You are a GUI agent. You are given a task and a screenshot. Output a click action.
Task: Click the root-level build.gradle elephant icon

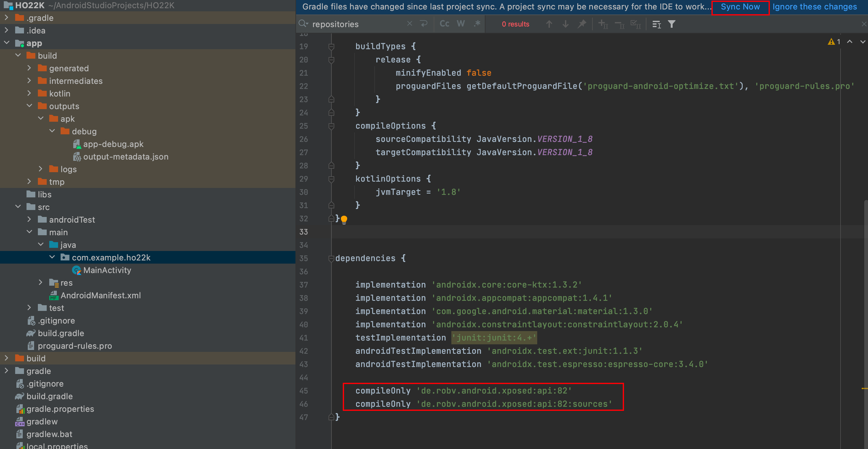tap(20, 396)
